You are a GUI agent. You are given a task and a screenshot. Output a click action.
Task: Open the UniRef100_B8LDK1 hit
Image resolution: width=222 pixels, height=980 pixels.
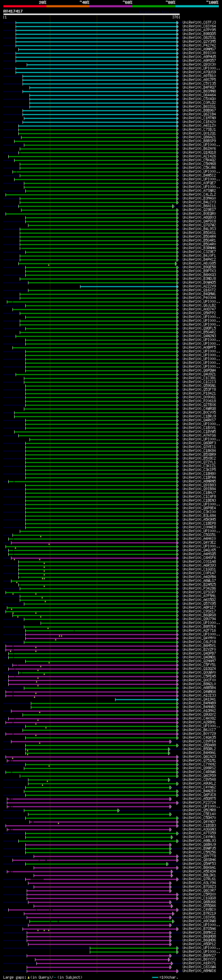(x=199, y=875)
